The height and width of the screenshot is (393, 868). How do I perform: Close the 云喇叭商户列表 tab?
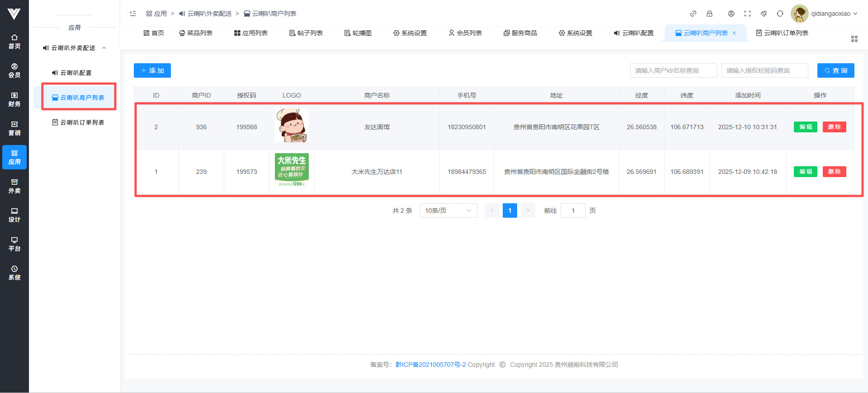734,33
